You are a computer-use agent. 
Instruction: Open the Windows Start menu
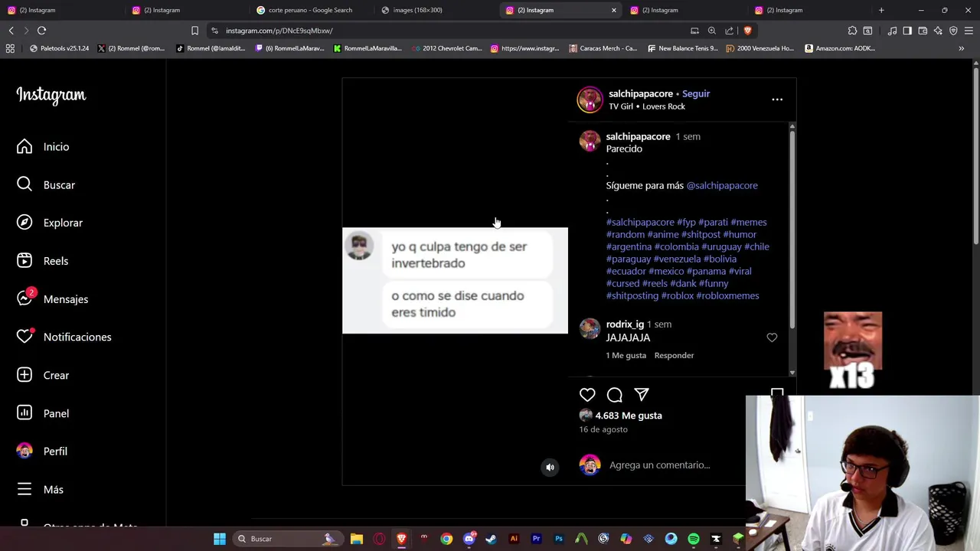[219, 539]
